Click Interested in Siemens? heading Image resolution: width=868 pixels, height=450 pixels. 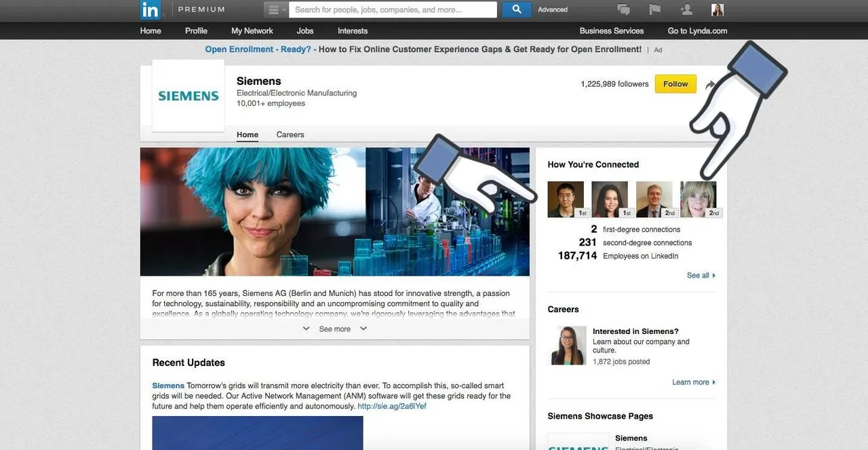point(635,331)
